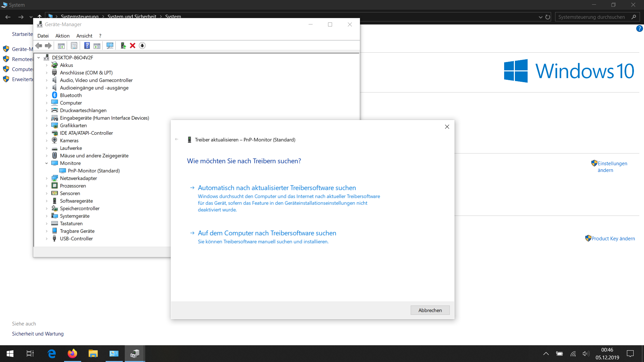The width and height of the screenshot is (644, 362).
Task: Expand the Grafikkarten category
Action: pos(47,125)
